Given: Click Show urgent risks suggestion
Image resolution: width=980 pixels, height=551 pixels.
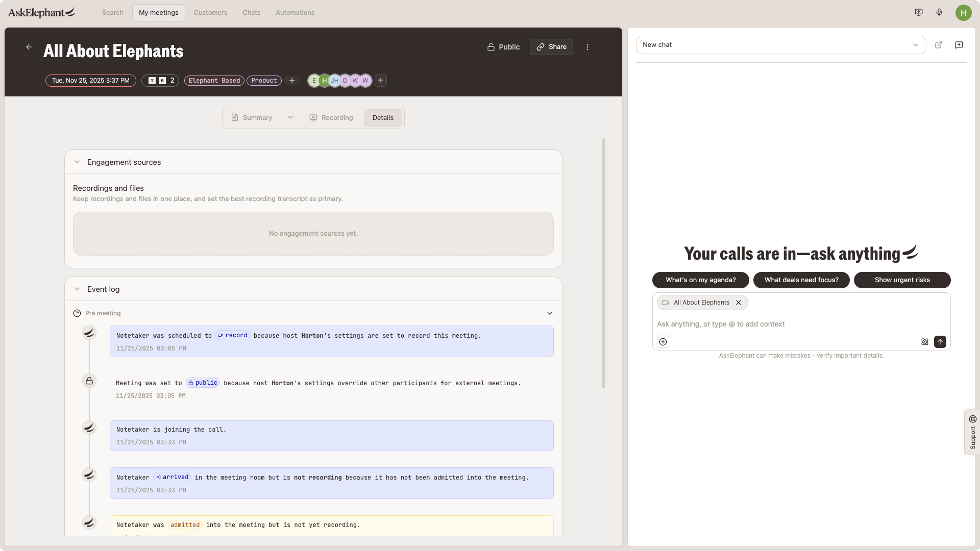Looking at the screenshot, I should click(x=902, y=280).
